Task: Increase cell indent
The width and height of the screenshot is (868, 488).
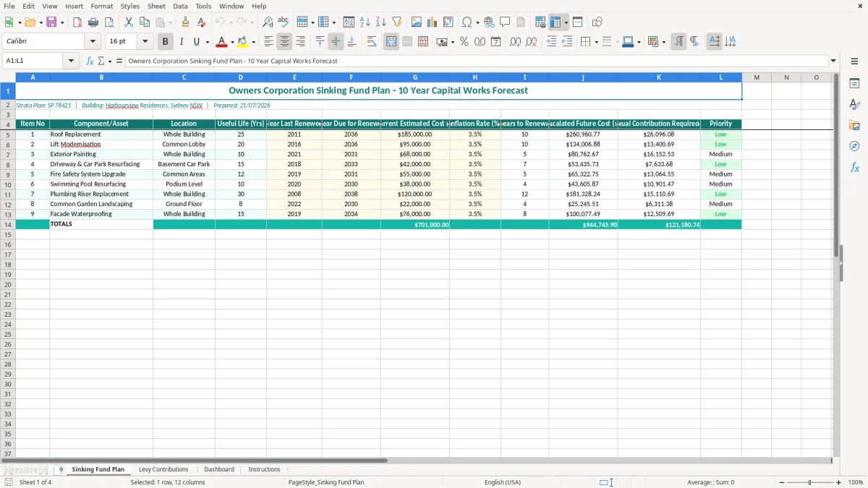Action: click(551, 42)
